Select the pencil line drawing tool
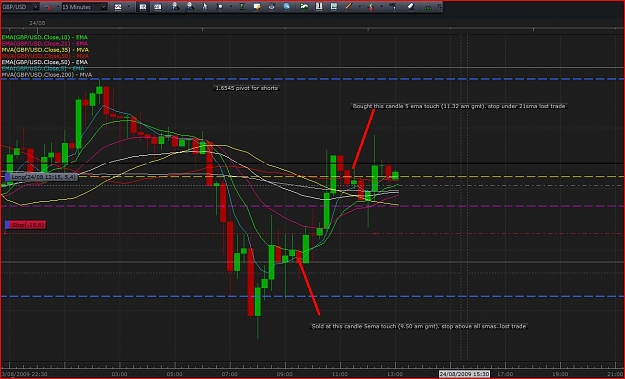 [x=349, y=7]
